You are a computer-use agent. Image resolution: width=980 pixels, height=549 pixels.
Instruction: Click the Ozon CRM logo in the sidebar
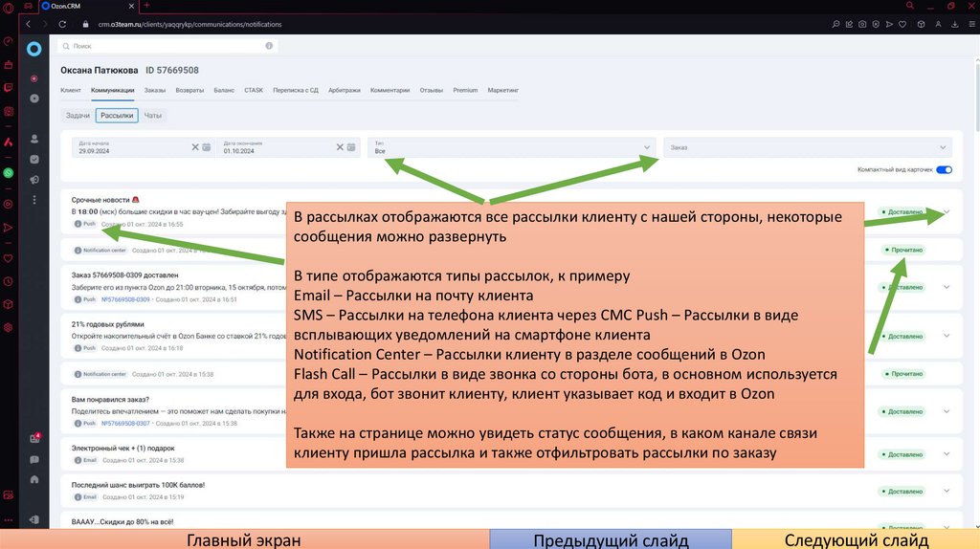pyautogui.click(x=34, y=49)
